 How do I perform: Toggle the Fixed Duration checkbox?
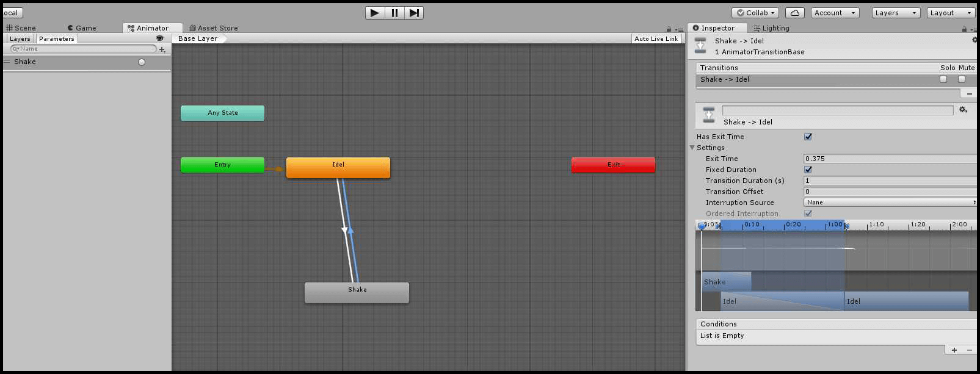point(808,170)
